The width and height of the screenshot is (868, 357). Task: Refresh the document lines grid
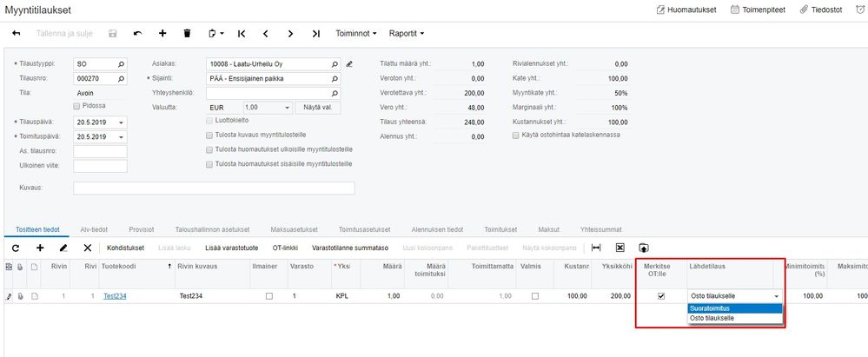[x=15, y=248]
